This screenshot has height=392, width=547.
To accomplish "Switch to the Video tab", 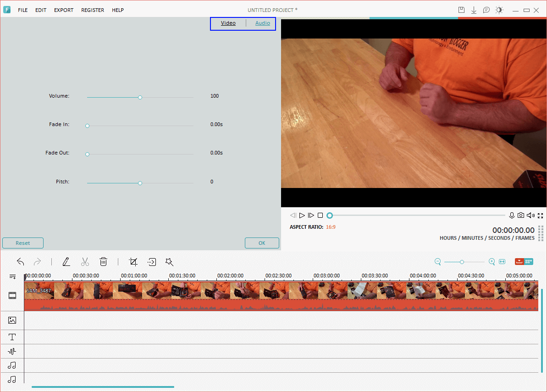I will tap(228, 23).
